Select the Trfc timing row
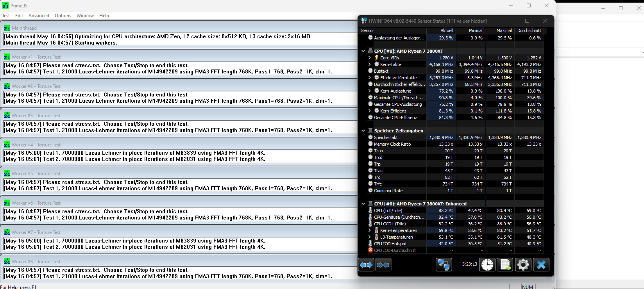644x289 pixels. point(451,184)
